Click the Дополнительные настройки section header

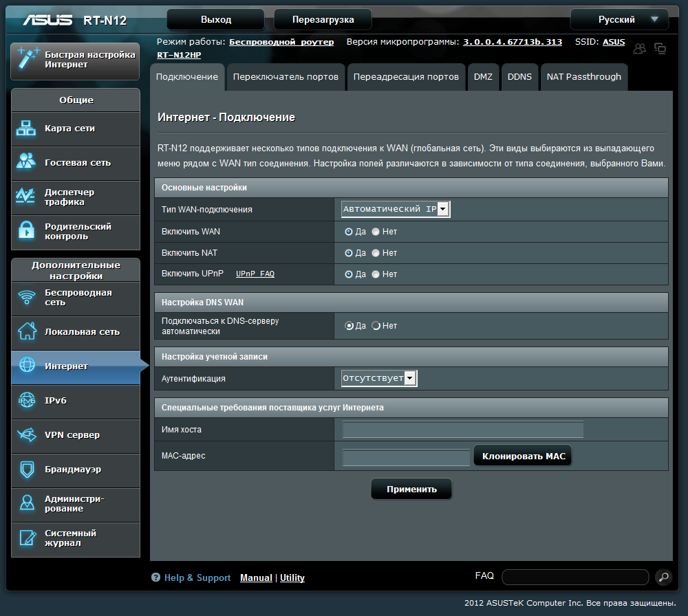76,270
